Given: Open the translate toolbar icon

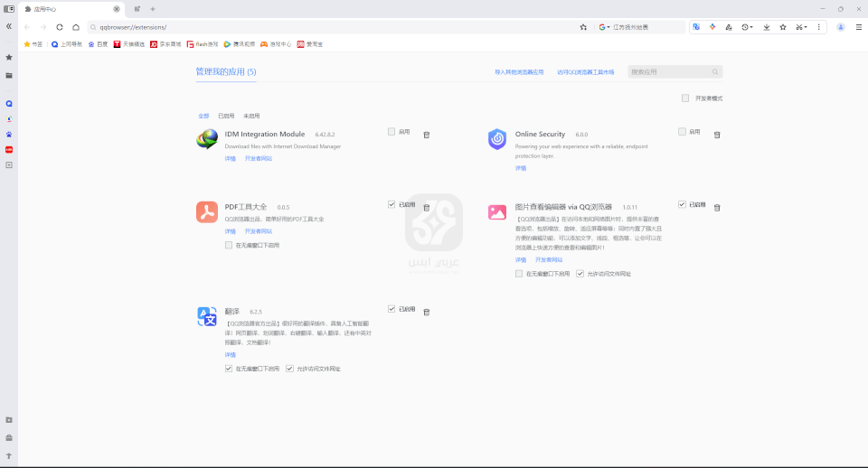Looking at the screenshot, I should 696,27.
